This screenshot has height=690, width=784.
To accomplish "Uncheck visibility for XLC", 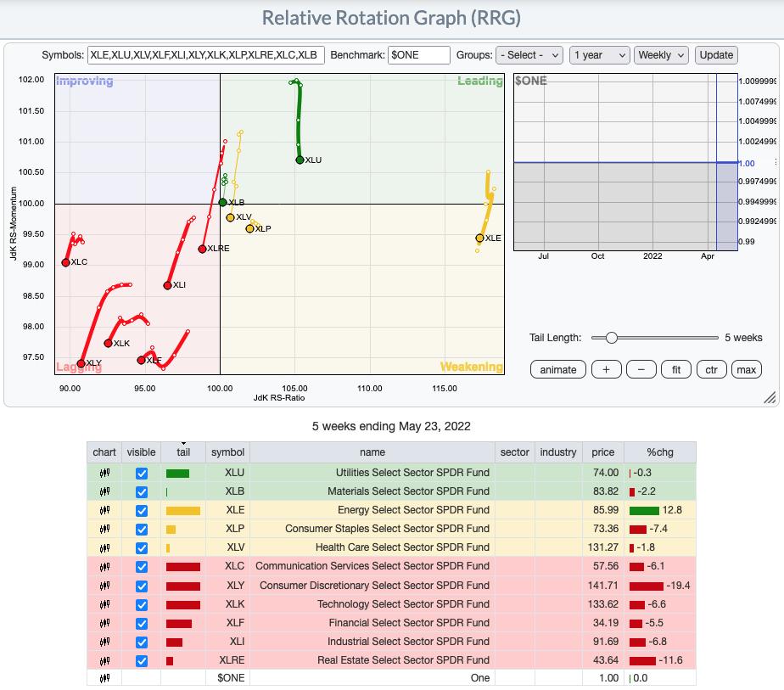I will pos(142,567).
